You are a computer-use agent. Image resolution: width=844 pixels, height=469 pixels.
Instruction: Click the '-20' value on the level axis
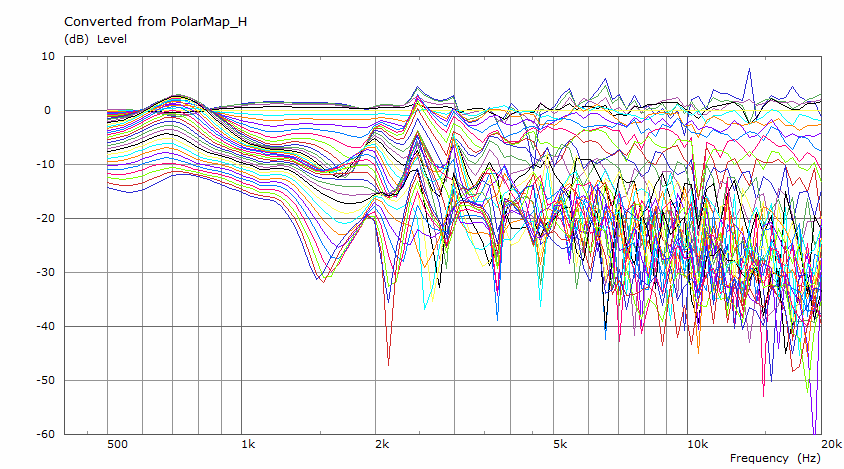click(x=46, y=218)
